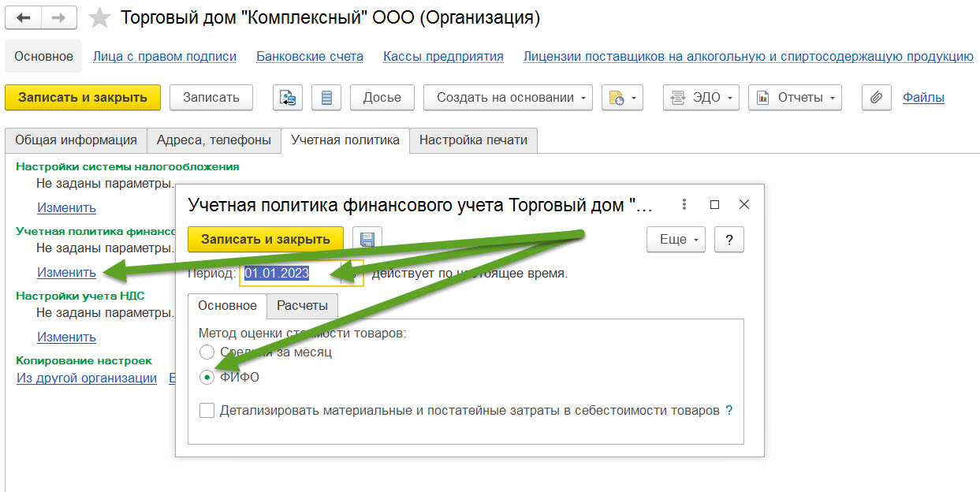Viewport: 980px width, 492px height.
Task: Open Кассы предприятия section
Action: click(x=443, y=56)
